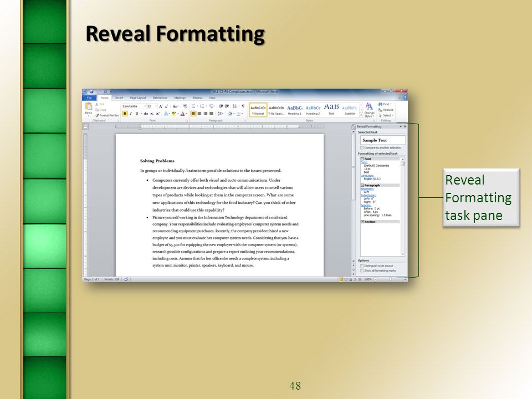Viewport: 532px width, 399px height.
Task: Click the Copy command
Action: [x=101, y=110]
